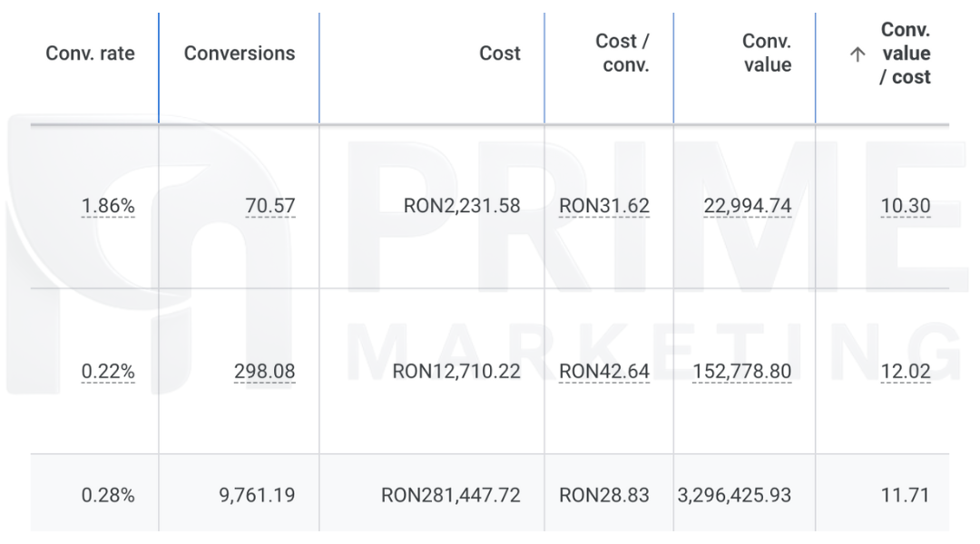
Task: Open the 0.22% conversion rate value
Action: pyautogui.click(x=107, y=372)
